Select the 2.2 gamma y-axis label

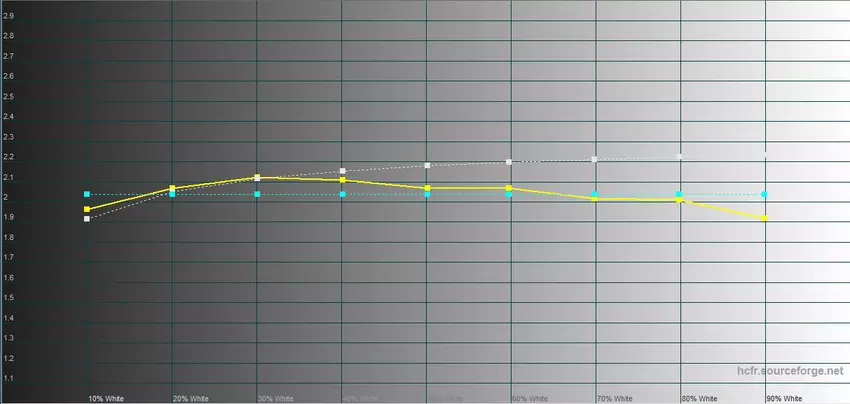click(8, 157)
